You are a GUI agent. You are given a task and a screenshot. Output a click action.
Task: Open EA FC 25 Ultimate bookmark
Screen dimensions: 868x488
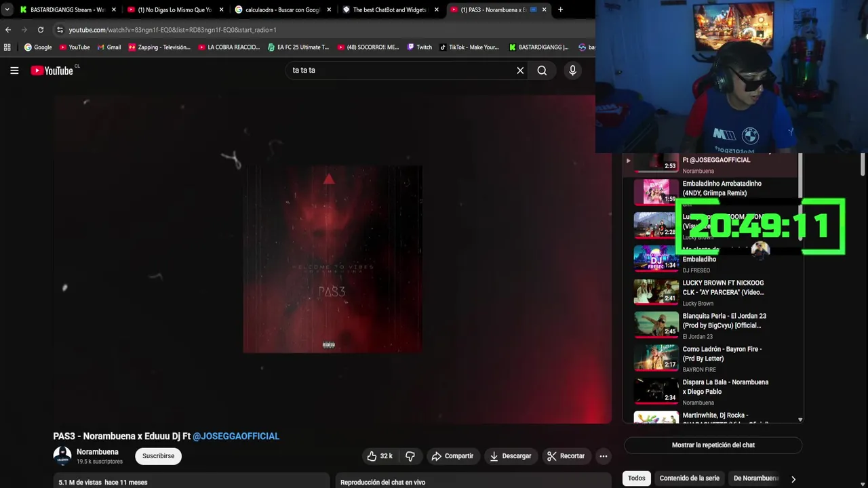(x=298, y=47)
